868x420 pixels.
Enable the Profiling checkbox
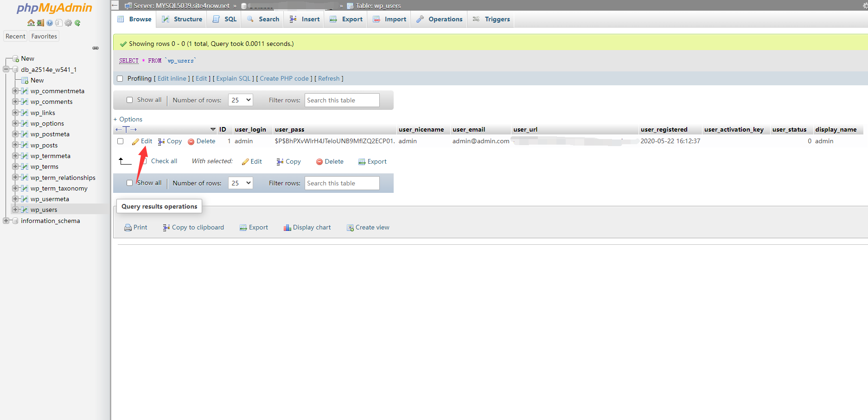pos(120,78)
